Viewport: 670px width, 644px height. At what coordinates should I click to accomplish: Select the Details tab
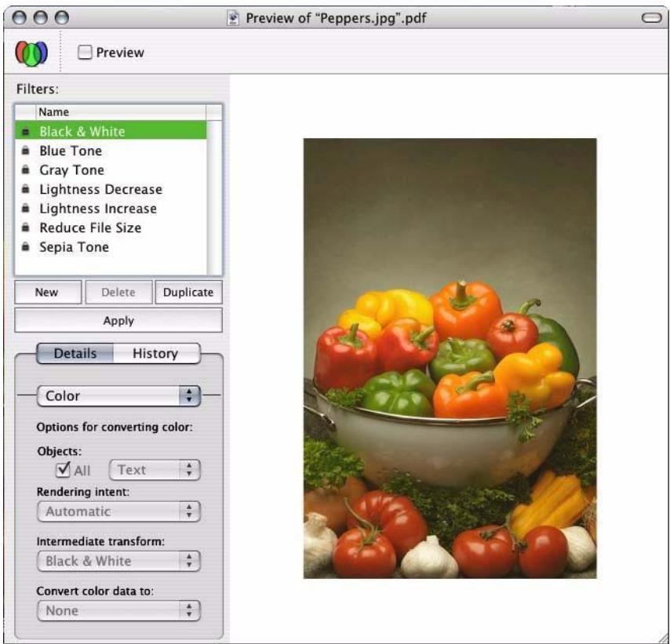(x=75, y=354)
